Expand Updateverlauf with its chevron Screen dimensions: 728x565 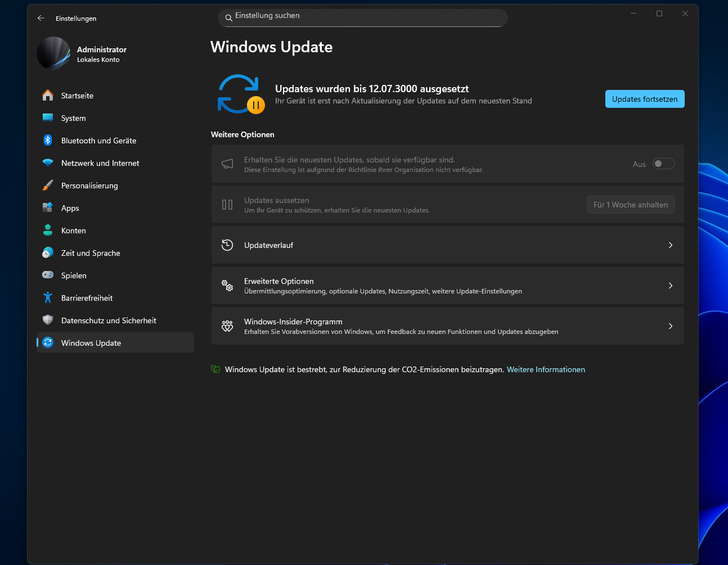pos(671,245)
